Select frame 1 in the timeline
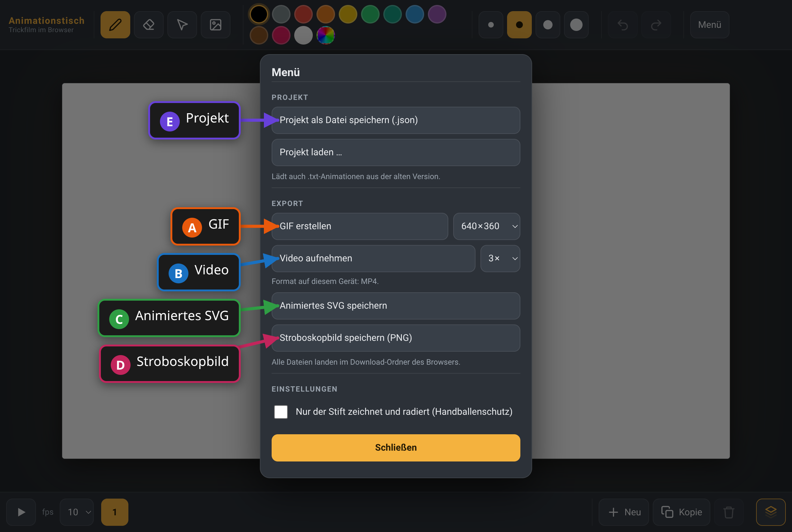Image resolution: width=792 pixels, height=532 pixels. 115,512
